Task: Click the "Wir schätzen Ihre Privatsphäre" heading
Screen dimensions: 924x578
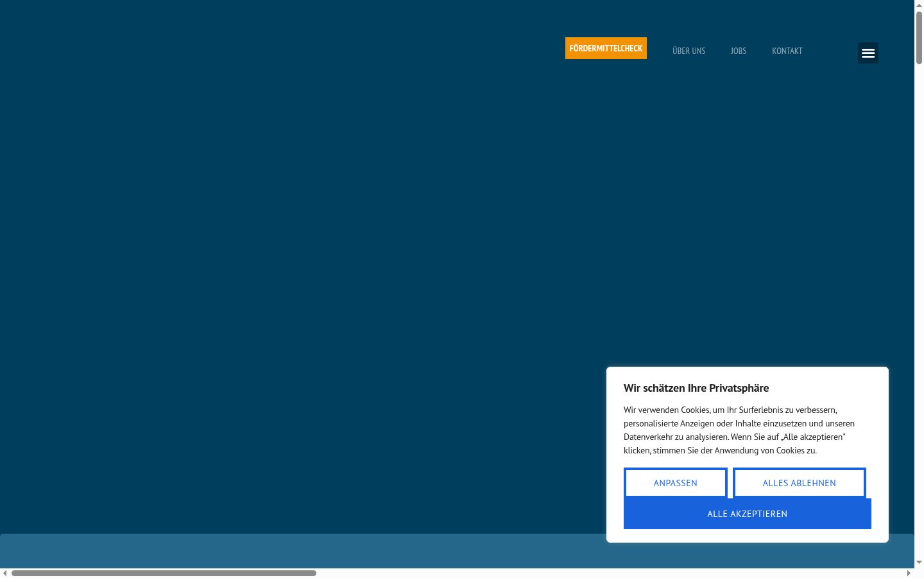Action: coord(696,388)
